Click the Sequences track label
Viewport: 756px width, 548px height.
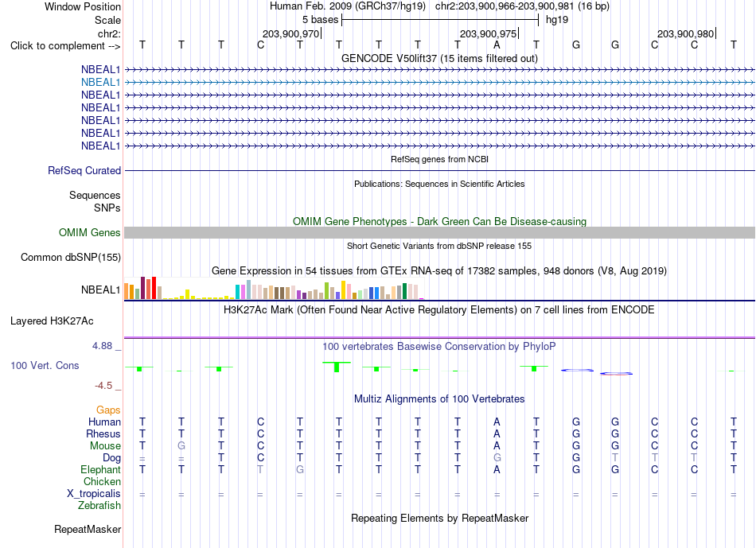[x=95, y=195]
